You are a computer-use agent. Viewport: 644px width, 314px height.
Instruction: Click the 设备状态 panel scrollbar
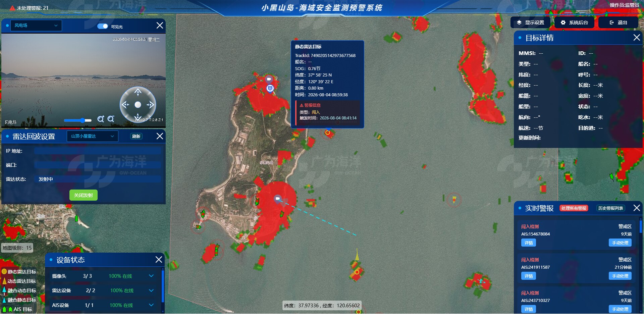pyautogui.click(x=163, y=286)
